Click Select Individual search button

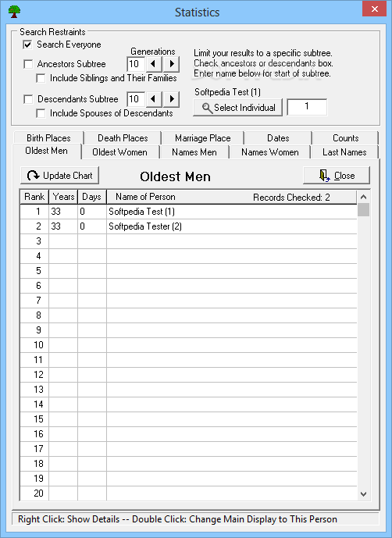pos(237,108)
